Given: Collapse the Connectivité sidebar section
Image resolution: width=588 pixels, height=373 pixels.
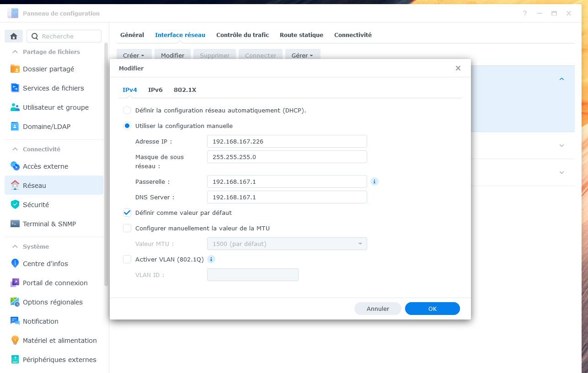Looking at the screenshot, I should click(x=15, y=149).
